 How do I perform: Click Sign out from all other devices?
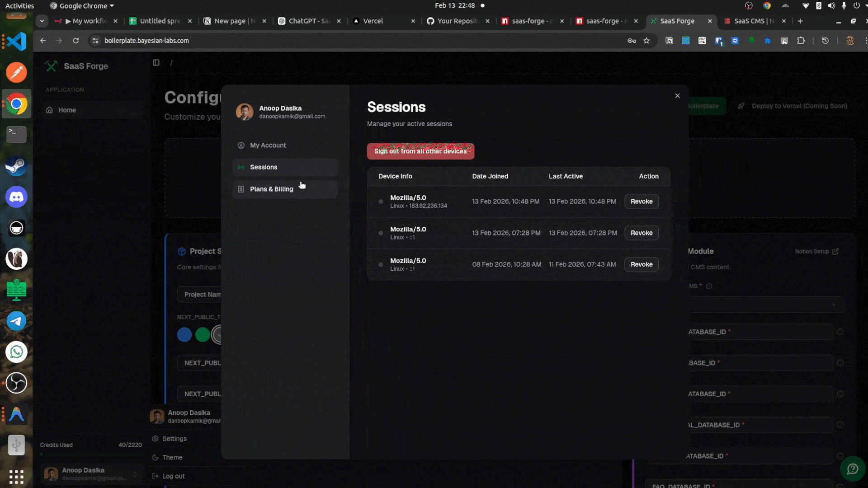(420, 151)
